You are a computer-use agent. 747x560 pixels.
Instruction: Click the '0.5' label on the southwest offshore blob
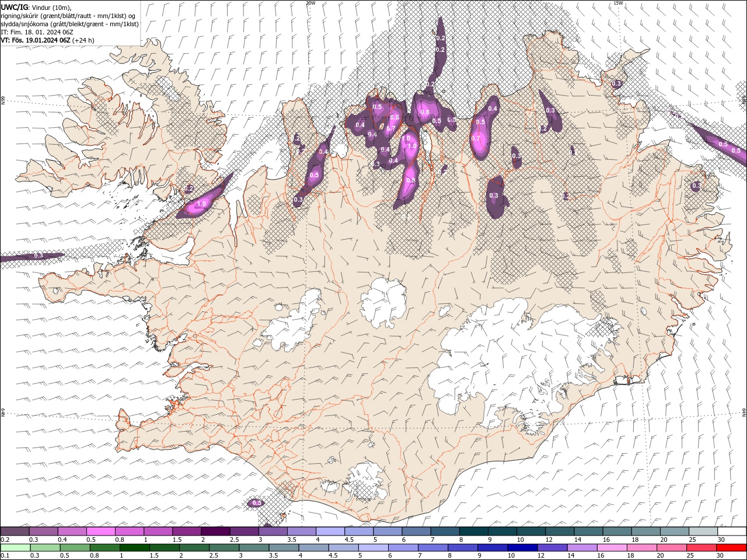click(256, 503)
